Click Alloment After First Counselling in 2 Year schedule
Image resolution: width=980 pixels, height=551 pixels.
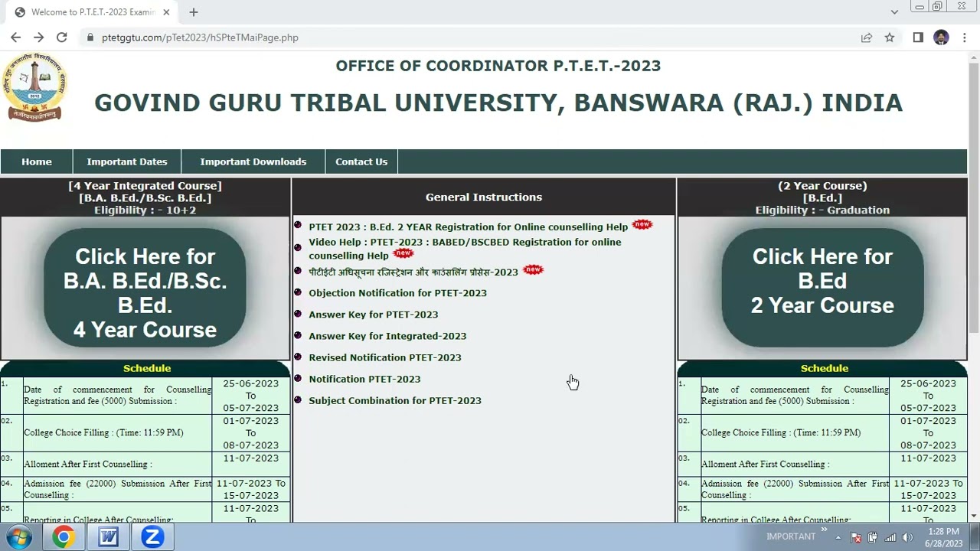tap(822, 464)
